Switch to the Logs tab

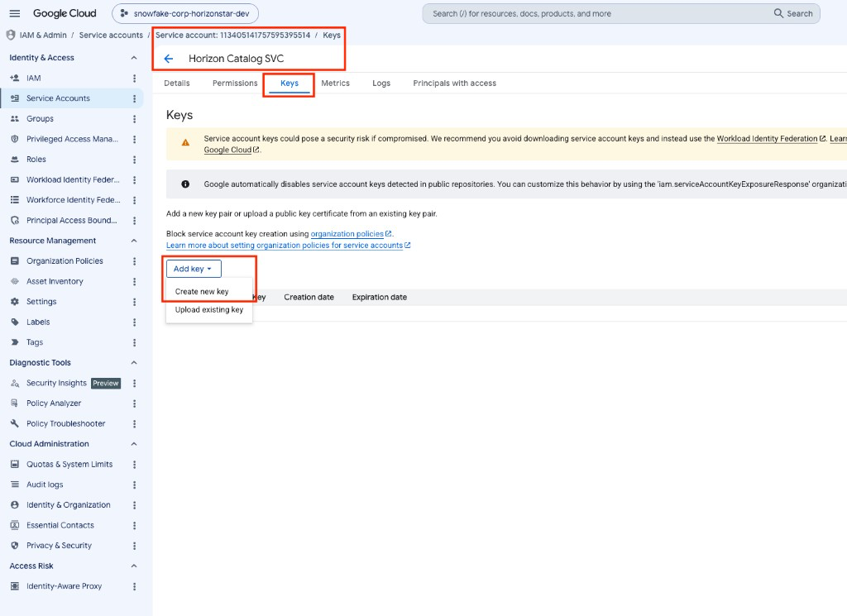pos(381,84)
